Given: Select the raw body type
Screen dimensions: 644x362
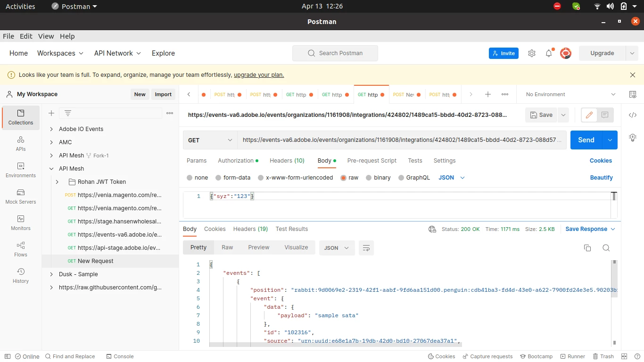Looking at the screenshot, I should pyautogui.click(x=344, y=178).
